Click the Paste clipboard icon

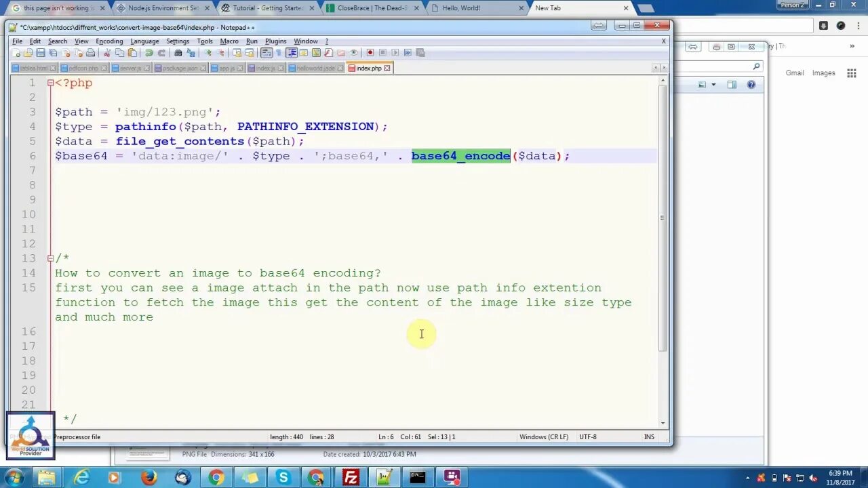132,53
